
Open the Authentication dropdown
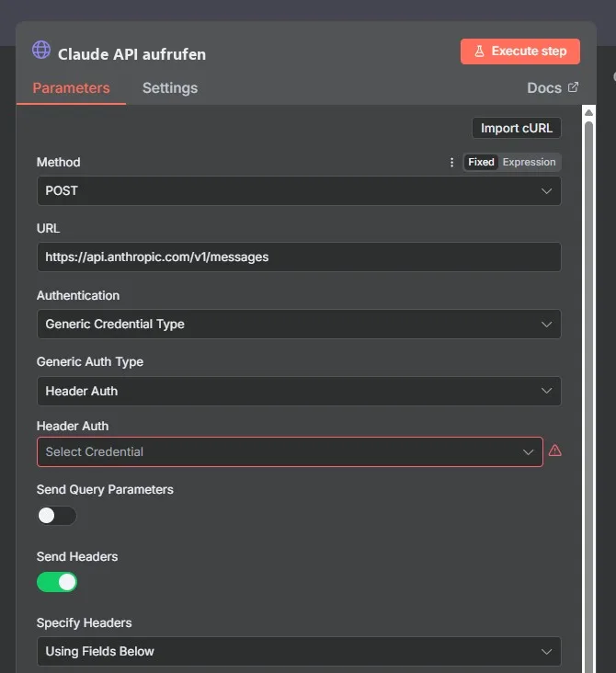pyautogui.click(x=299, y=324)
